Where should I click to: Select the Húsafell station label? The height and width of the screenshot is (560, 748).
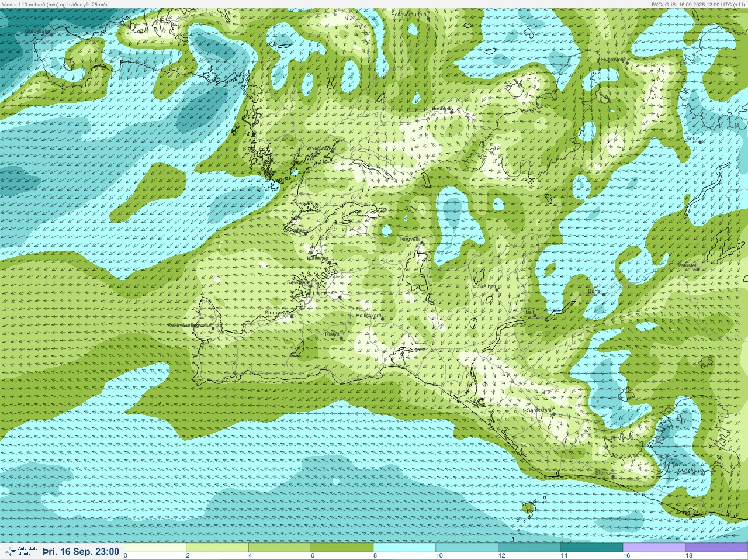(442, 109)
